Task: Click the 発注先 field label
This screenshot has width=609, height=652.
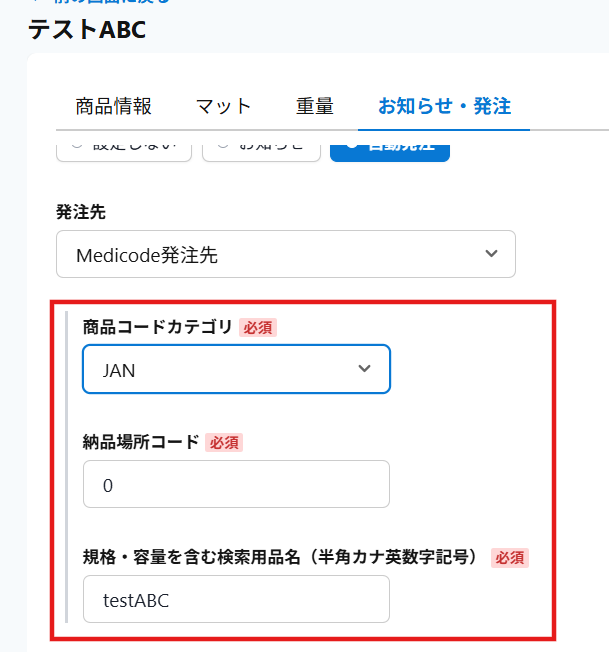Action: 81,211
